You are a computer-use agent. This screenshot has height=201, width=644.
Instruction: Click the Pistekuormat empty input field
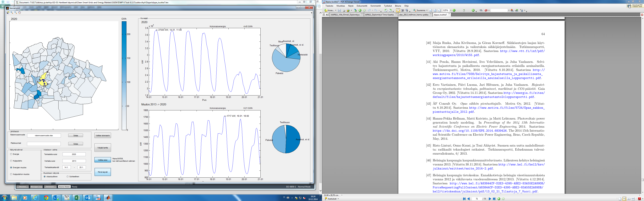[x=44, y=144]
